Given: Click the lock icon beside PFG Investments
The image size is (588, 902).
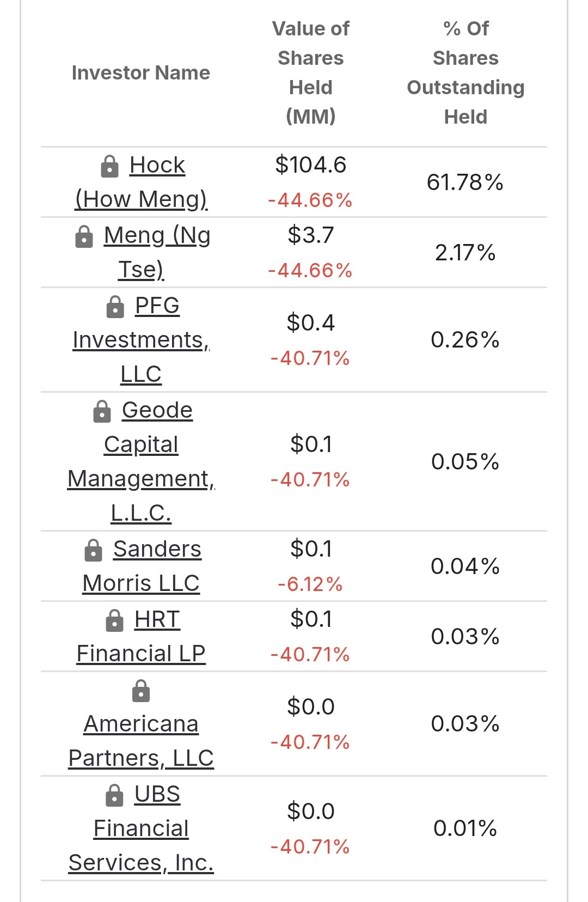Looking at the screenshot, I should 115,307.
